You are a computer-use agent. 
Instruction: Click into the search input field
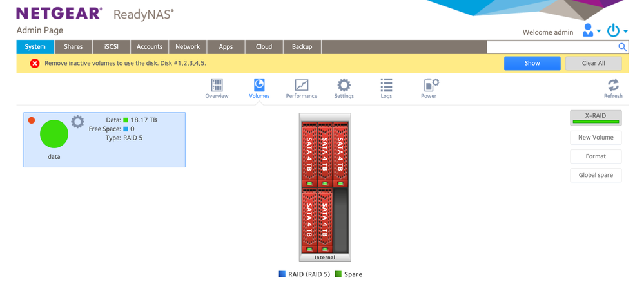point(552,47)
